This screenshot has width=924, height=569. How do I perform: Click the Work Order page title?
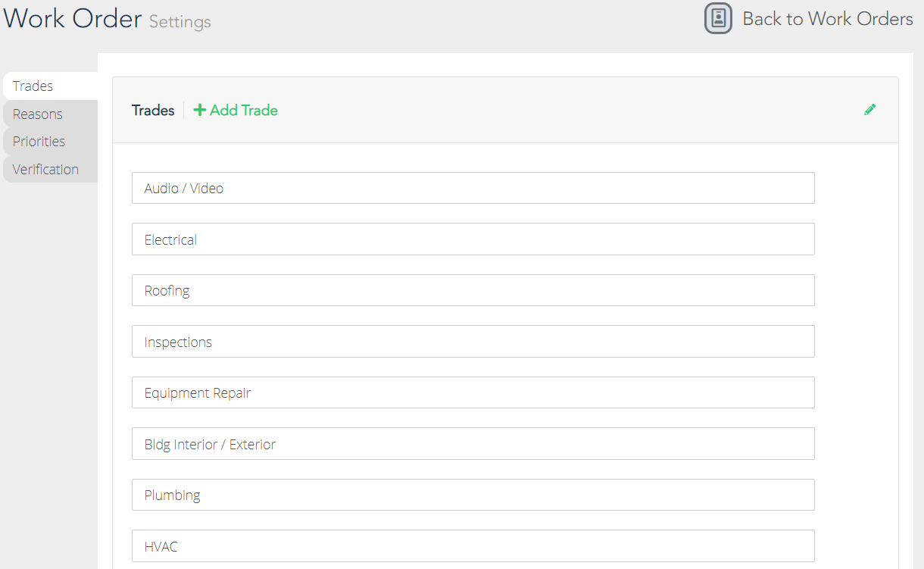click(x=73, y=18)
